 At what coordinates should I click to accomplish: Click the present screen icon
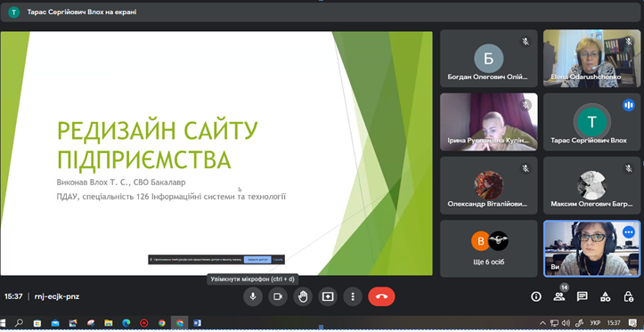(x=328, y=296)
